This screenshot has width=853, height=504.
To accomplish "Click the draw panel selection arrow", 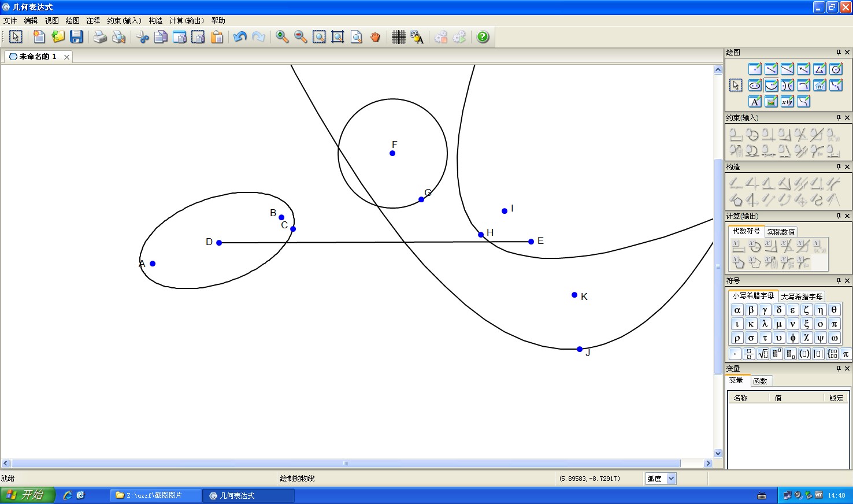I will (x=735, y=86).
